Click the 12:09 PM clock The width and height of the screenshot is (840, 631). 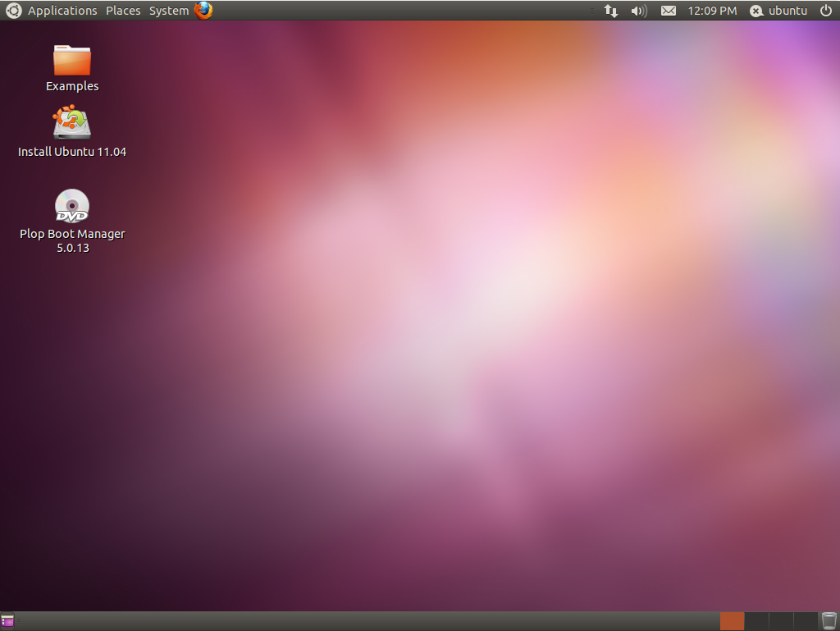pyautogui.click(x=712, y=11)
